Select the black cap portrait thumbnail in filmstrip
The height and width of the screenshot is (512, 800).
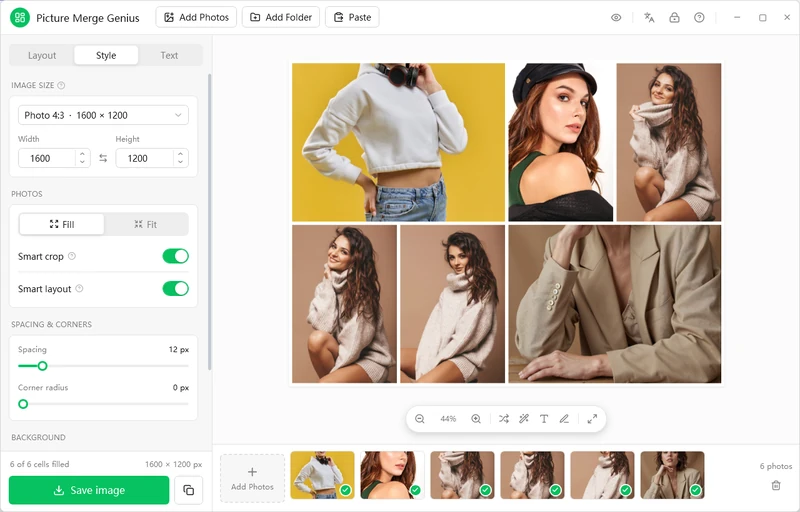click(x=392, y=475)
